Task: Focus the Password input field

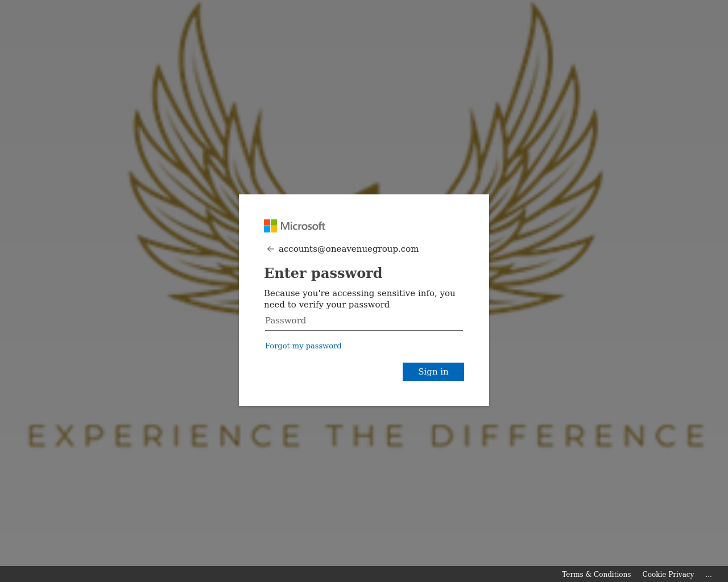Action: (364, 321)
